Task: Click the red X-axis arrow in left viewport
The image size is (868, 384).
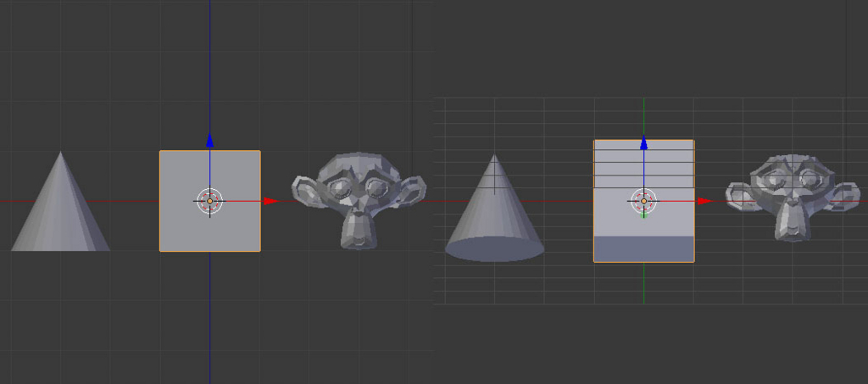Action: 271,201
